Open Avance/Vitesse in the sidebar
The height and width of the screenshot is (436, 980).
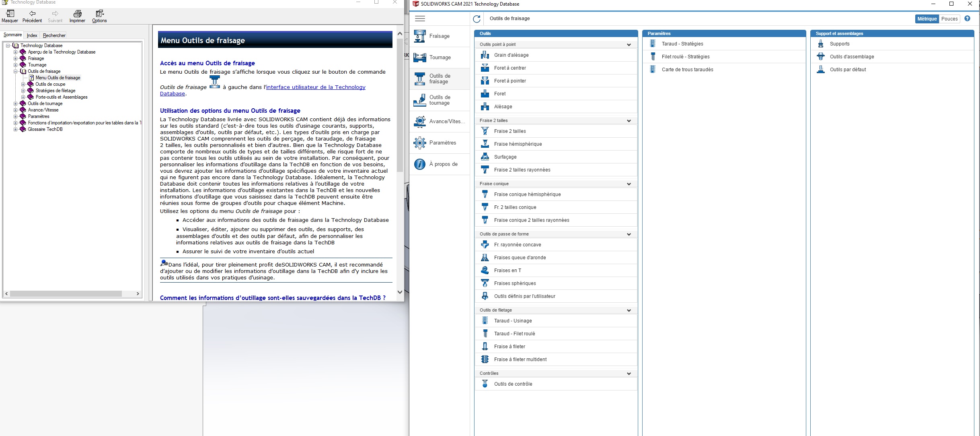440,122
